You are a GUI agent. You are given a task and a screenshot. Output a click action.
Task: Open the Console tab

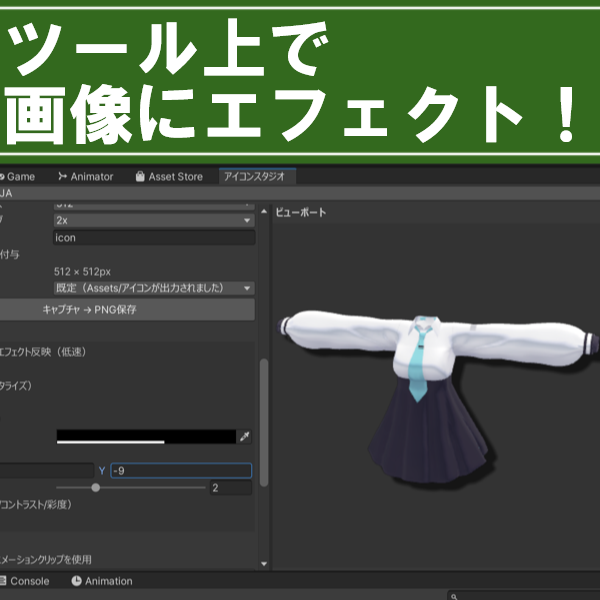25,581
